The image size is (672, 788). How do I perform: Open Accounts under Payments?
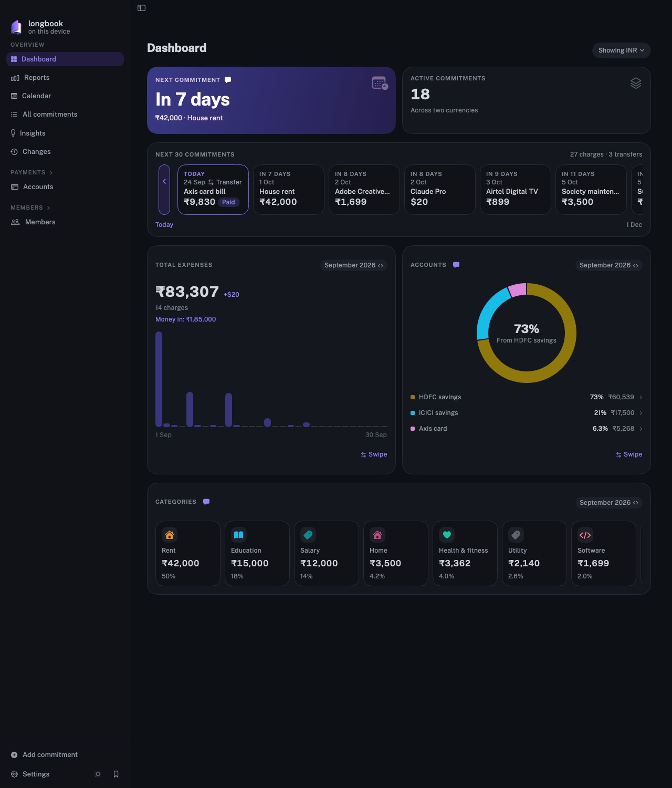tap(65, 186)
